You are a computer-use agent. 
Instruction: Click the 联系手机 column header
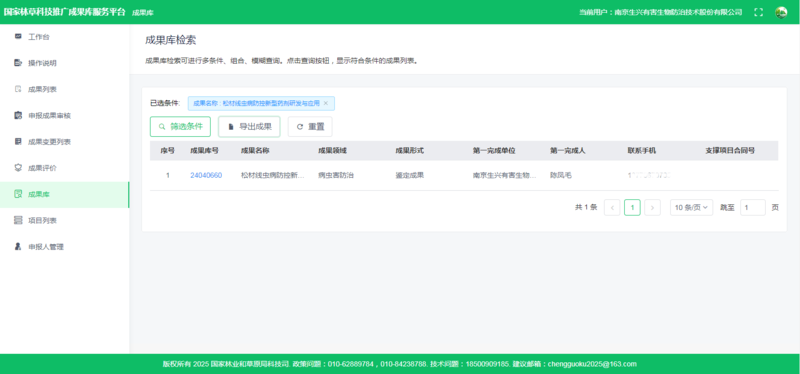[642, 151]
